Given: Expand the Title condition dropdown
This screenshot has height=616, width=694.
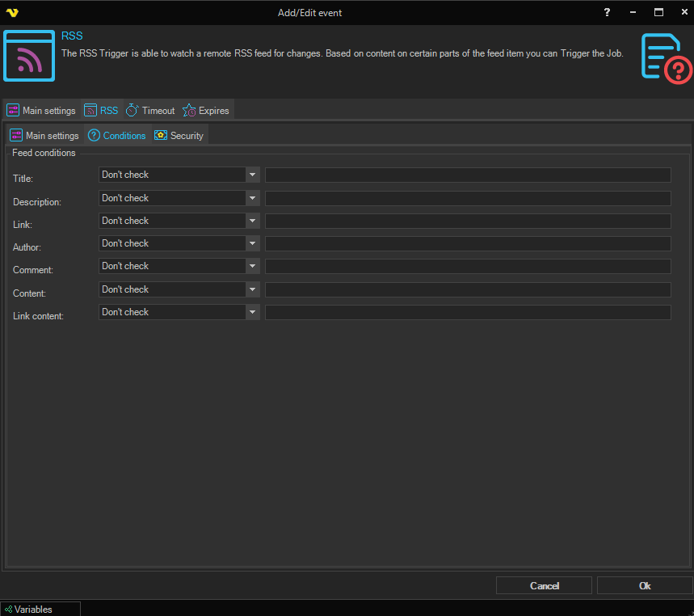Looking at the screenshot, I should pyautogui.click(x=252, y=175).
